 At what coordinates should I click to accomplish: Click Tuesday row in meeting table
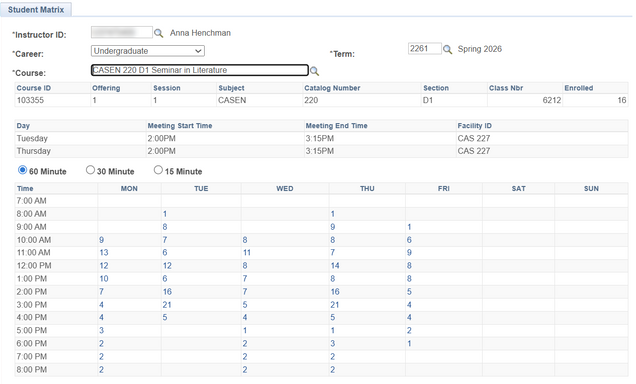point(321,138)
